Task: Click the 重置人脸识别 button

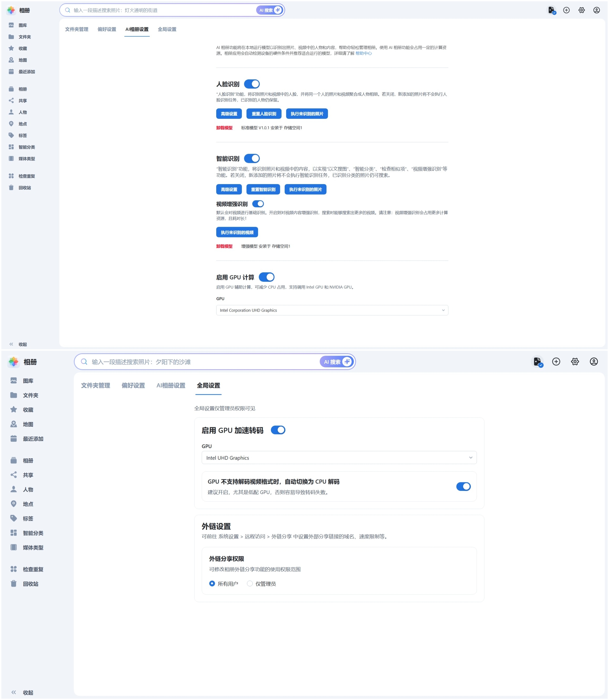Action: tap(264, 114)
